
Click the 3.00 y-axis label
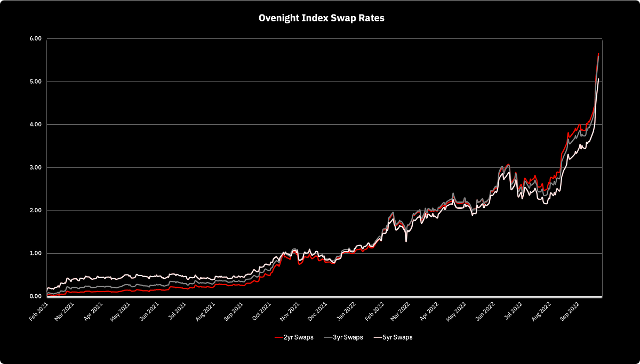point(35,167)
